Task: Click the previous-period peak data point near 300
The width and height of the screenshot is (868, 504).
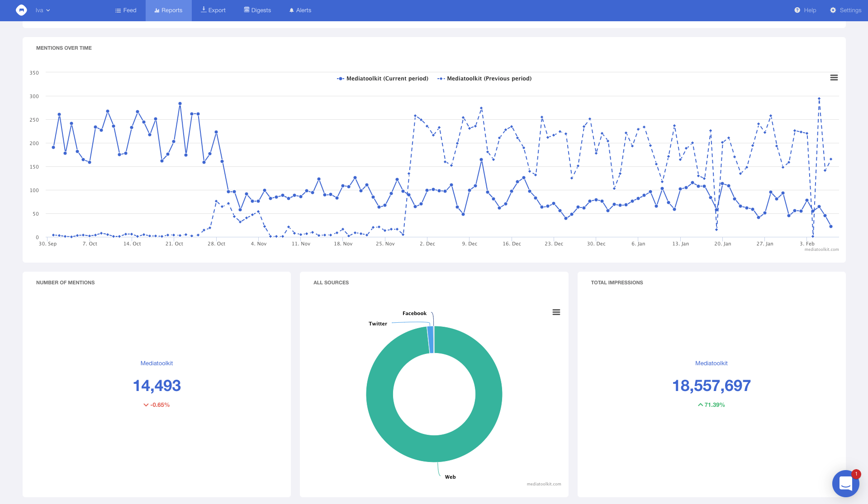Action: click(819, 99)
